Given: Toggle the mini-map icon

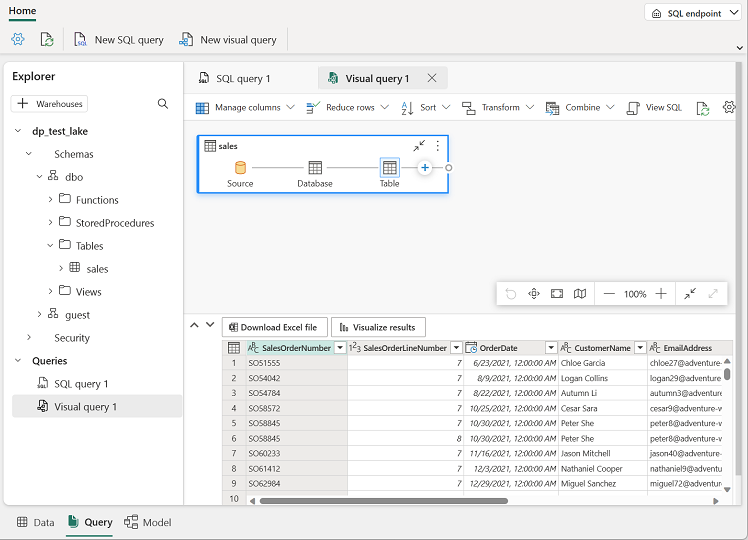Looking at the screenshot, I should [x=580, y=293].
